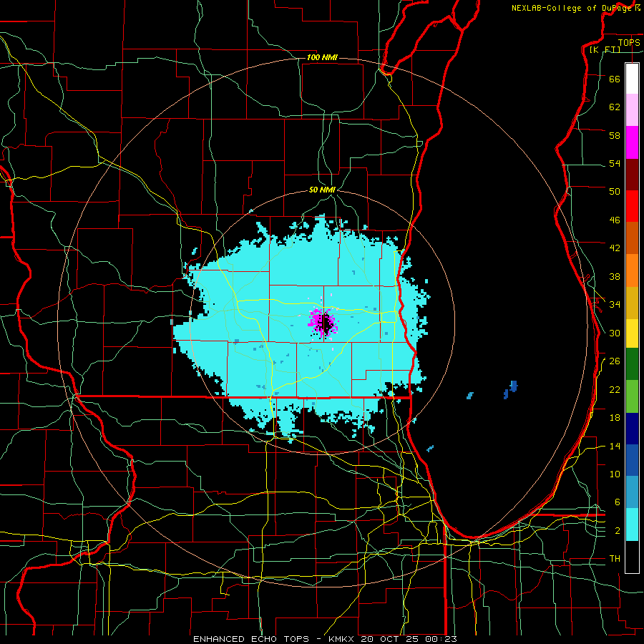This screenshot has height=644, width=644.
Task: Click the 50 legend value
Action: point(615,192)
